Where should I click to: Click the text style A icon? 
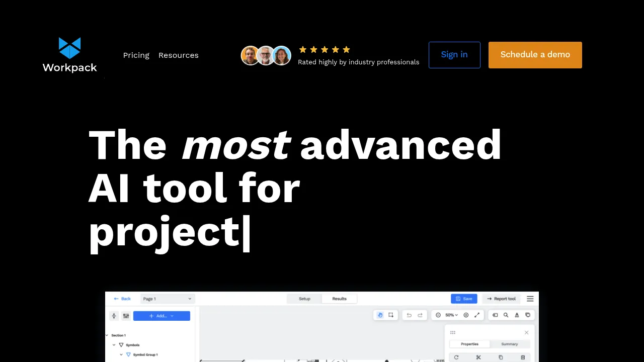[517, 315]
